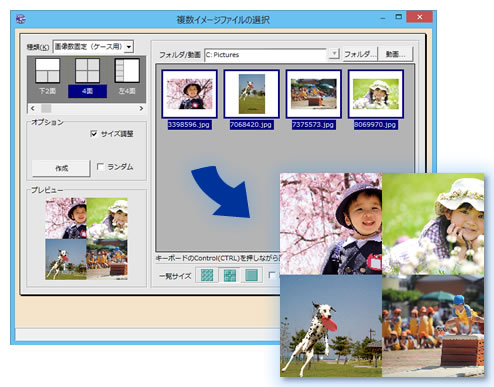Viewport: 494px width, 387px height.
Task: Tick the partially hidden checkbox beside list size icons
Action: [x=272, y=275]
